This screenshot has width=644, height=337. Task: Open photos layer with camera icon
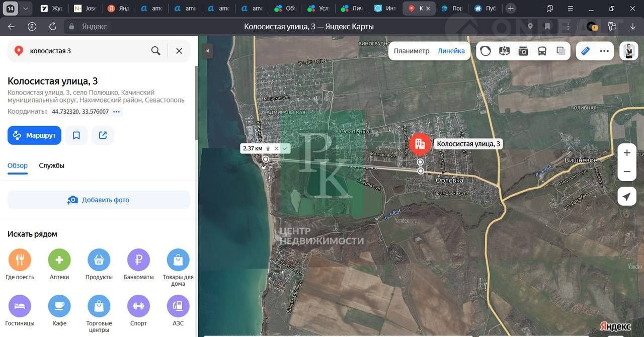pyautogui.click(x=523, y=51)
